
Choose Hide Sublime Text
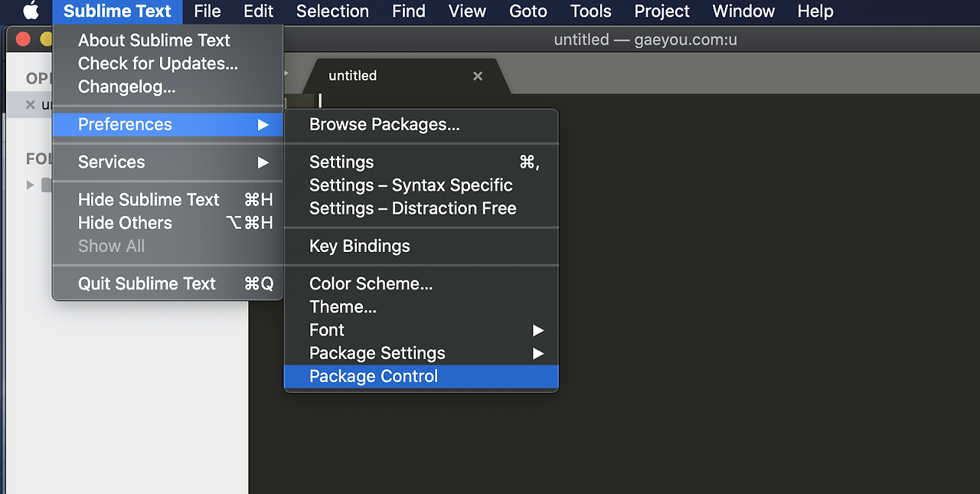point(168,200)
